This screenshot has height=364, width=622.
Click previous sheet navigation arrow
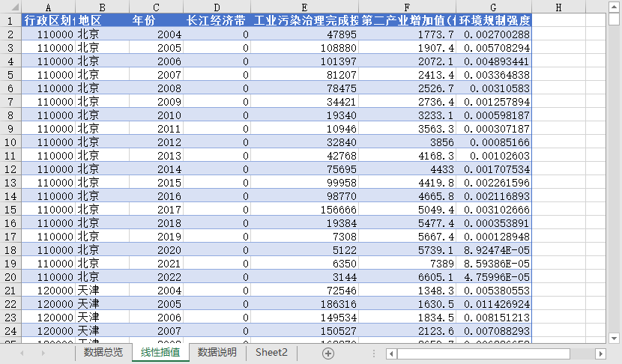point(22,353)
